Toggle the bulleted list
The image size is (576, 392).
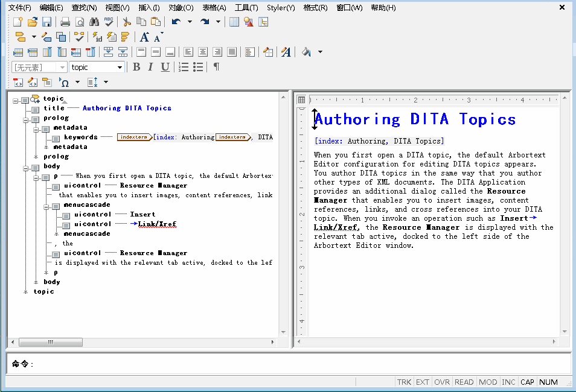pos(198,67)
